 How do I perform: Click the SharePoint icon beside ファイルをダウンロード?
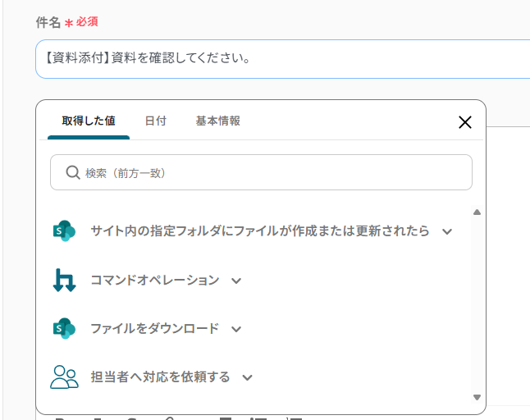(x=63, y=329)
